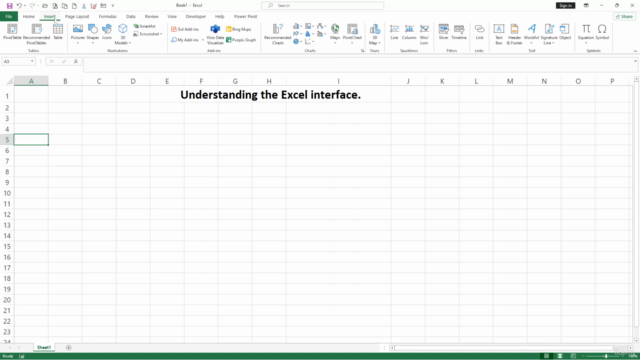
Task: Add Header & Footer
Action: [x=514, y=34]
